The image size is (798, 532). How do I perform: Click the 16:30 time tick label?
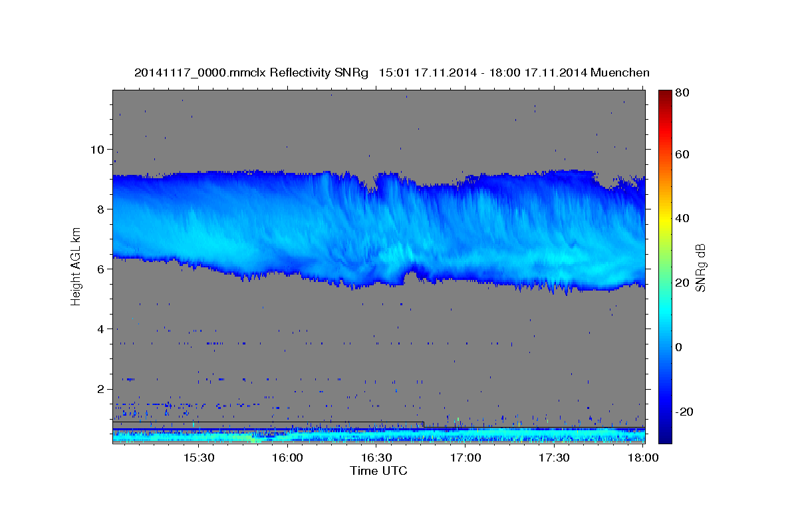coord(376,458)
